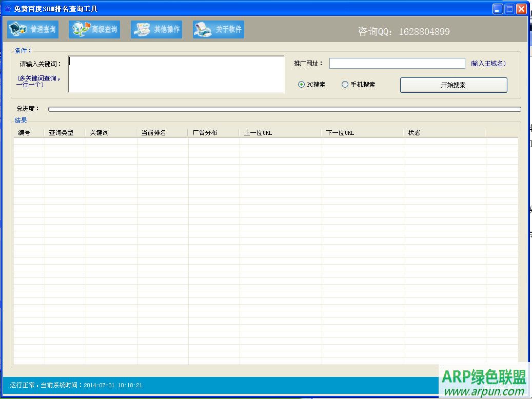Viewport: 532px width, 399px height.
Task: Click the app icon in title bar
Action: tap(7, 9)
